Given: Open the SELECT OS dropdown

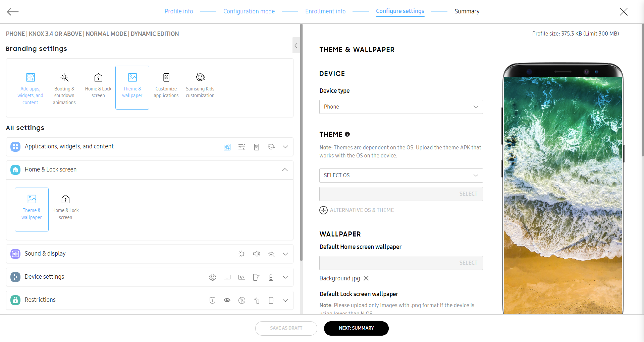Looking at the screenshot, I should pos(401,176).
